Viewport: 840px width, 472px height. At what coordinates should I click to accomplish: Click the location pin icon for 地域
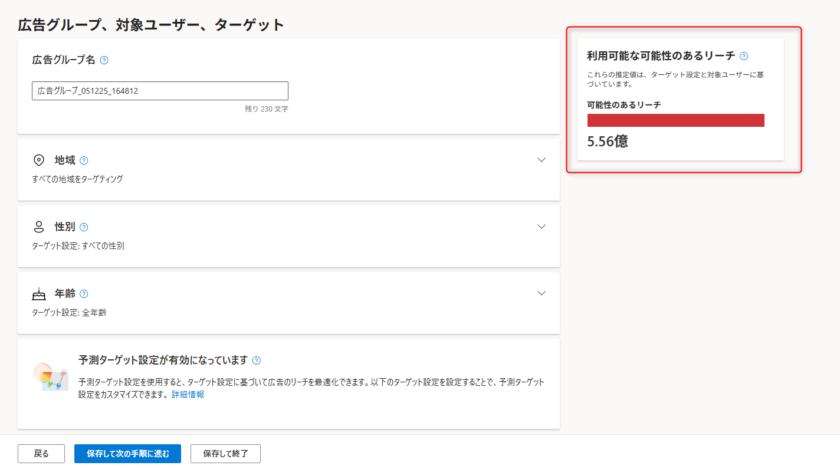pos(39,160)
